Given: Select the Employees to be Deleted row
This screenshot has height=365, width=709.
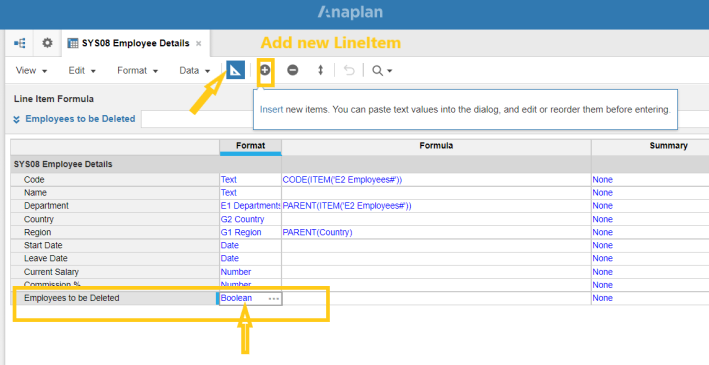Looking at the screenshot, I should coord(115,298).
